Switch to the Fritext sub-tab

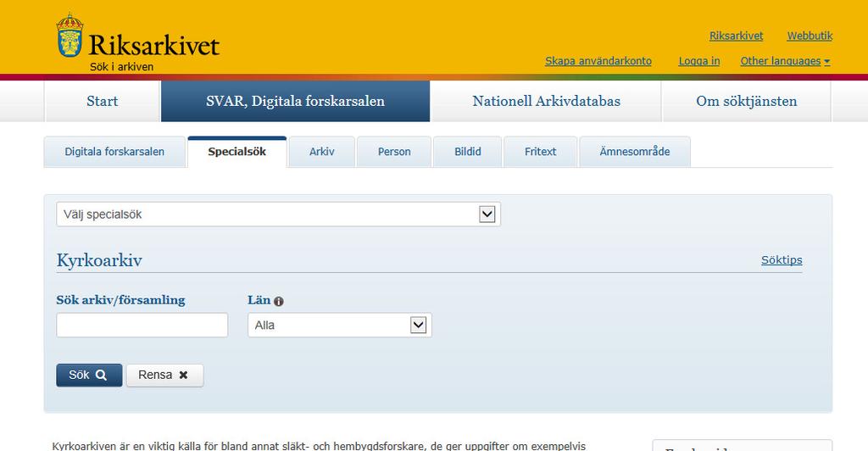[540, 152]
